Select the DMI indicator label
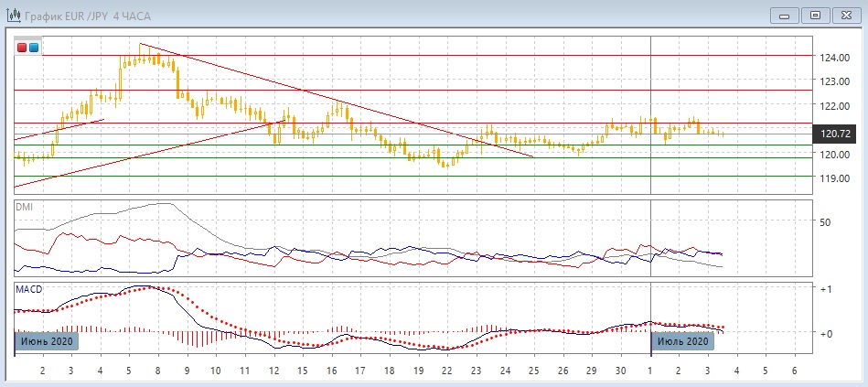 pyautogui.click(x=23, y=208)
